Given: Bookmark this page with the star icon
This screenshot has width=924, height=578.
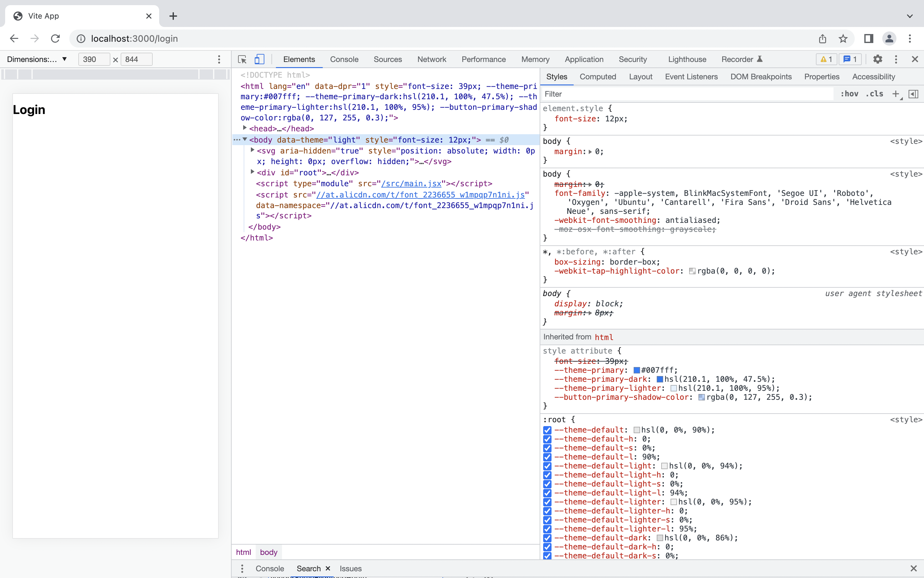Looking at the screenshot, I should pyautogui.click(x=843, y=39).
